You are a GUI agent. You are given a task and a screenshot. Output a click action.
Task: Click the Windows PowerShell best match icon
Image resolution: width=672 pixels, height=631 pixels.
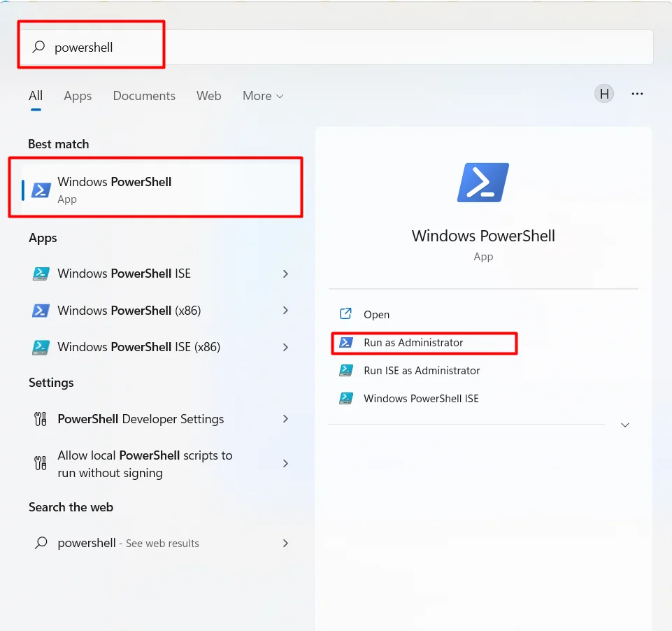tap(41, 190)
